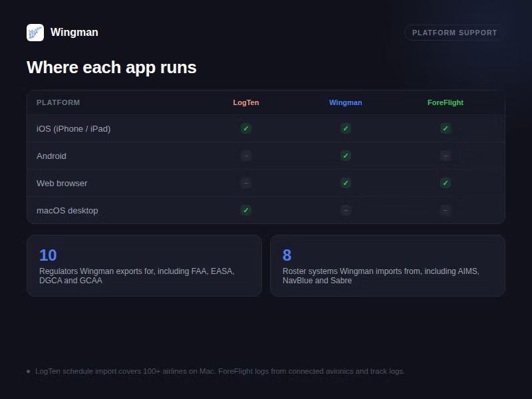Click the LogTen schedule import footnote
532x399 pixels.
[220, 371]
